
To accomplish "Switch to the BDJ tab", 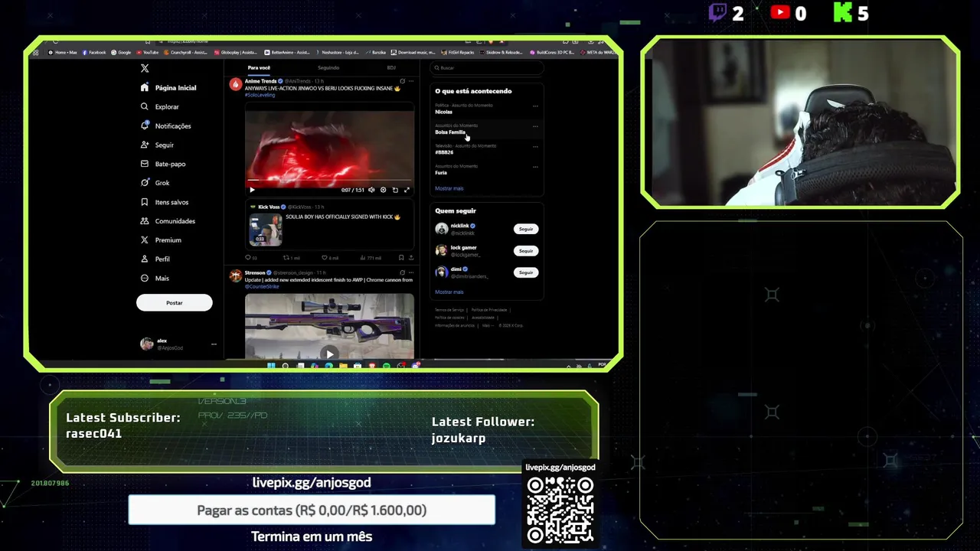I will pyautogui.click(x=391, y=67).
